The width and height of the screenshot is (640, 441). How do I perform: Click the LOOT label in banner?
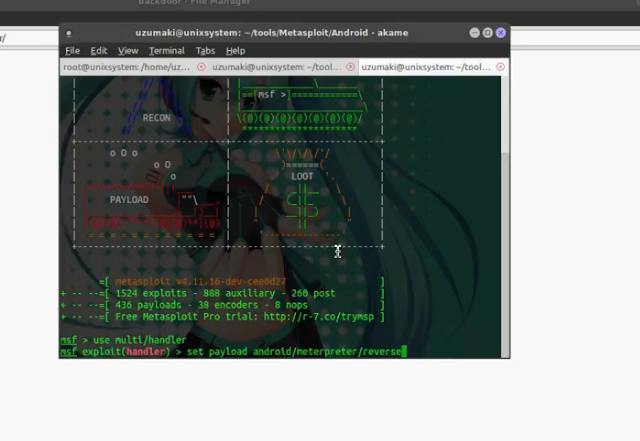tap(302, 176)
